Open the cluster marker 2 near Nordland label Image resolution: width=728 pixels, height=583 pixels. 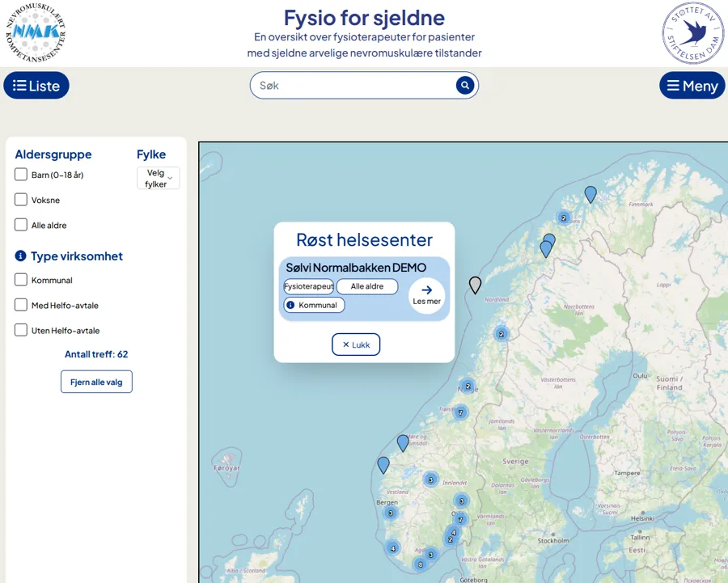click(x=501, y=334)
